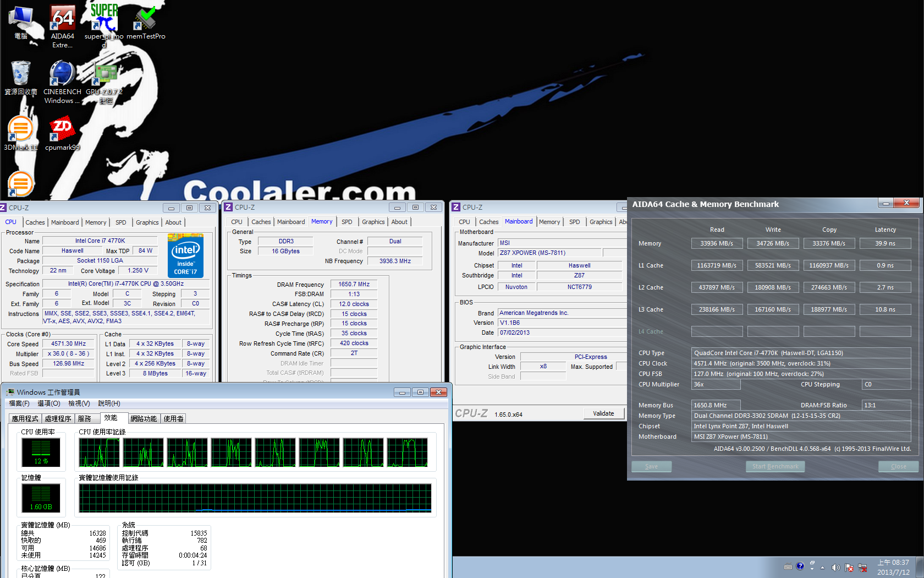Select the NB Frequency value '3936.3 MHz'
This screenshot has width=924, height=578.
(395, 261)
